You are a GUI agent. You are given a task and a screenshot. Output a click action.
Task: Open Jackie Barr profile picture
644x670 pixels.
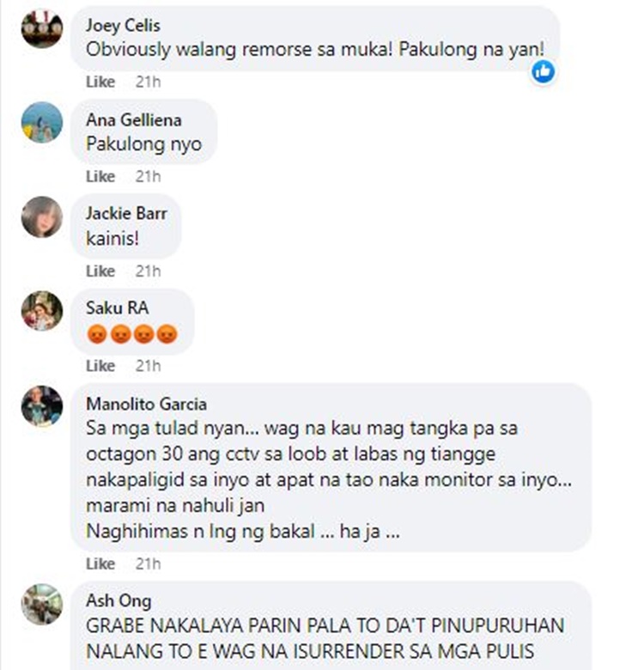pyautogui.click(x=42, y=217)
